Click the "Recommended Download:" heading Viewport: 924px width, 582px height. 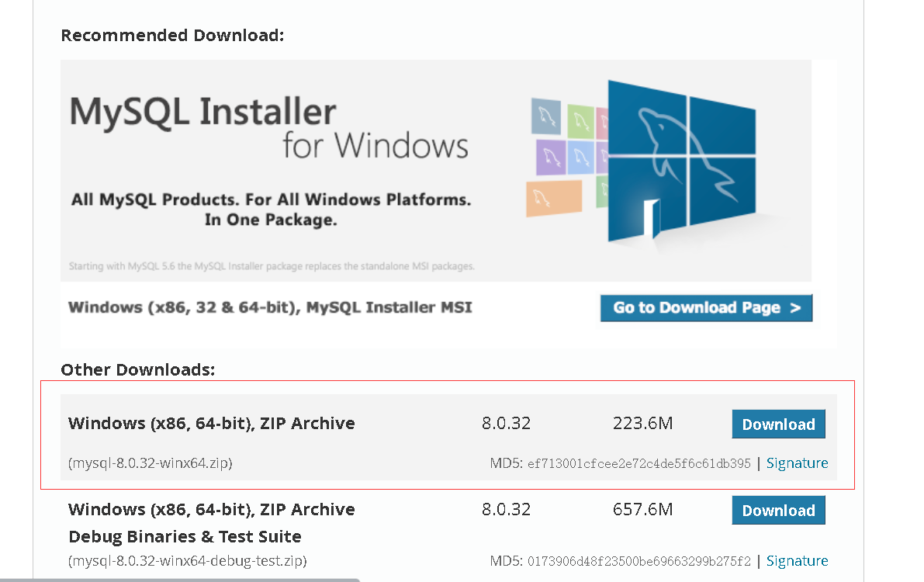coord(172,36)
